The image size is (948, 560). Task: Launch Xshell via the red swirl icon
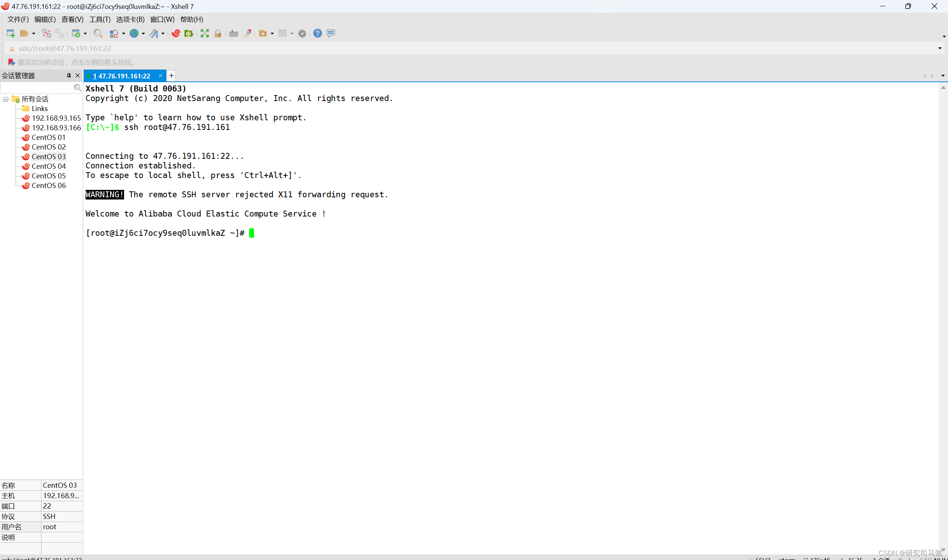[x=176, y=34]
